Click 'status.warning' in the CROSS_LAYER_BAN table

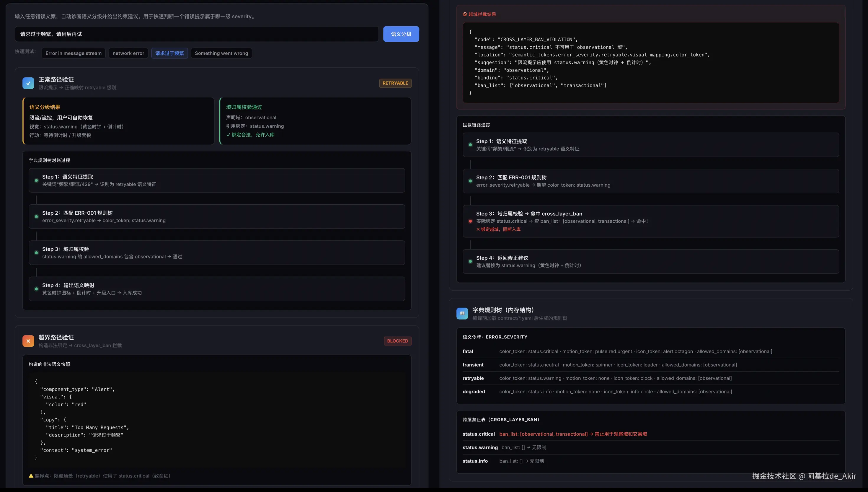pos(480,448)
